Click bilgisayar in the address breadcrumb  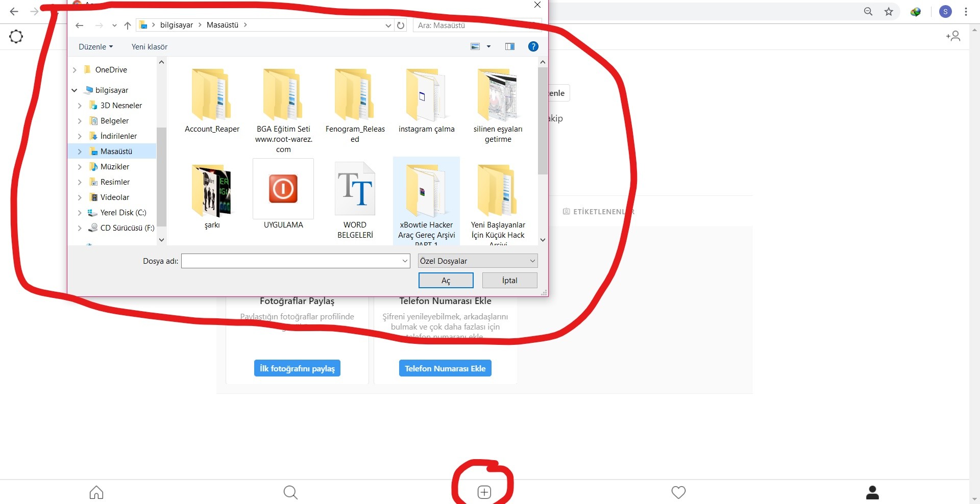pyautogui.click(x=177, y=25)
